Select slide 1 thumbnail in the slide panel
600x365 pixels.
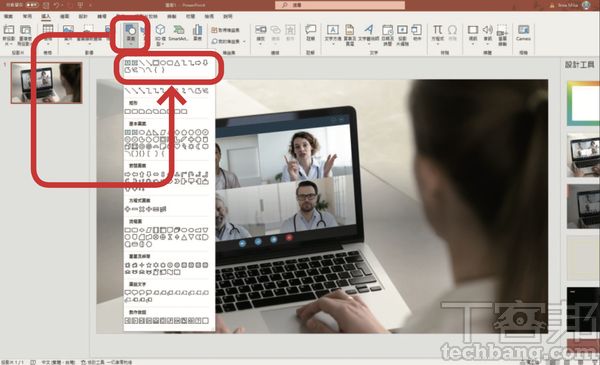pos(46,83)
